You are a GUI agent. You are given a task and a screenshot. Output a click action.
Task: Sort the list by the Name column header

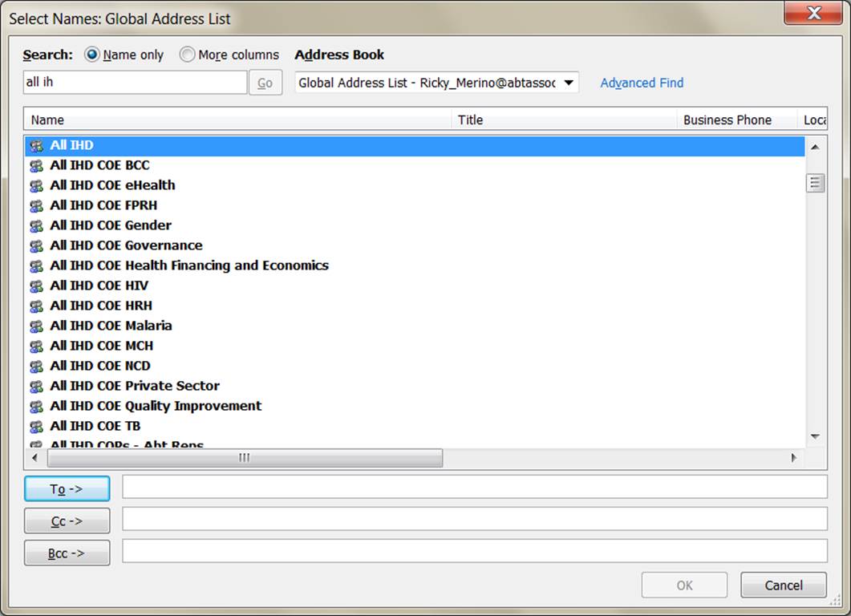click(237, 120)
